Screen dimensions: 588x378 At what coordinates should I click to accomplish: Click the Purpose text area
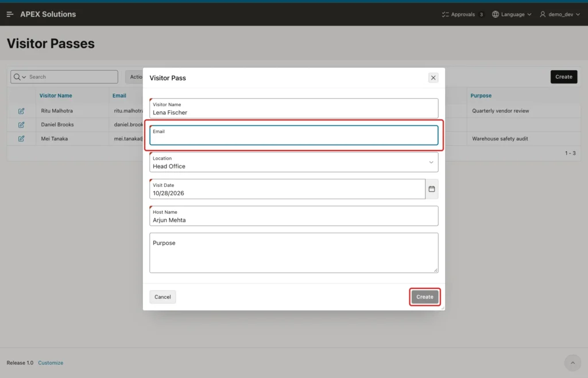(x=293, y=253)
